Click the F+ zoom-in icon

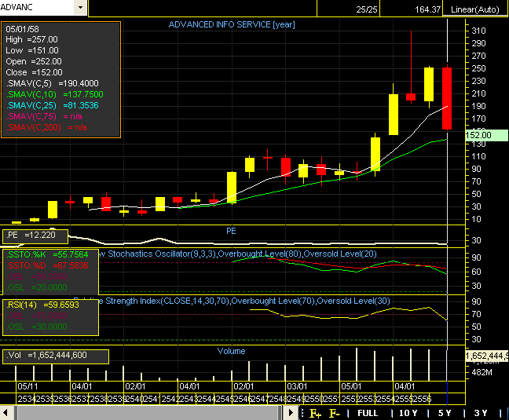click(315, 413)
